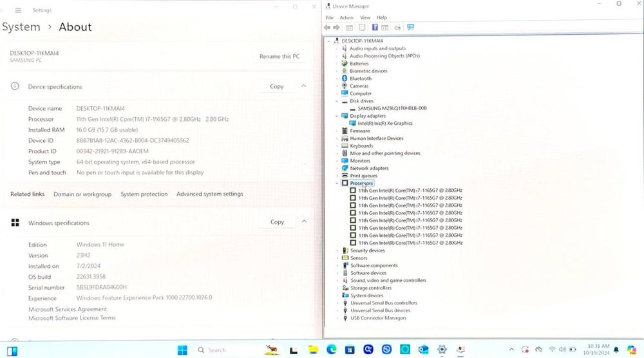Screen dimensions: 644x358
Task: Open Advanced system settings link
Action: tap(210, 194)
